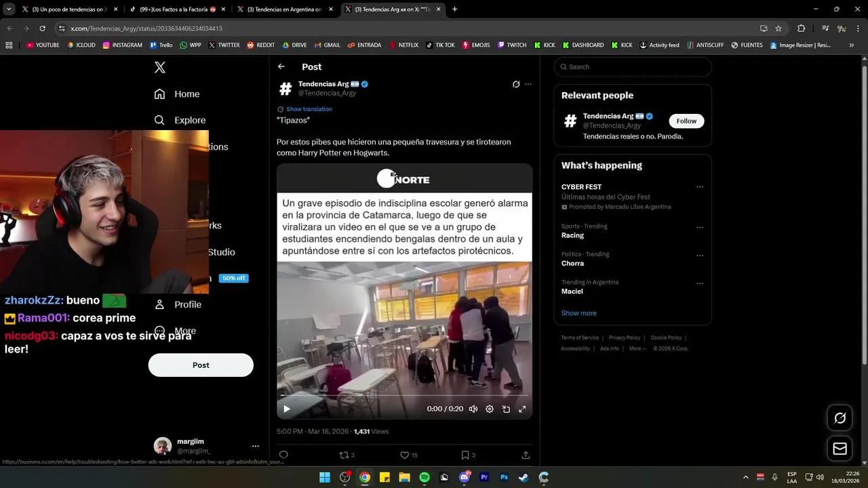
Task: Open options for the Racing trend
Action: pos(700,227)
